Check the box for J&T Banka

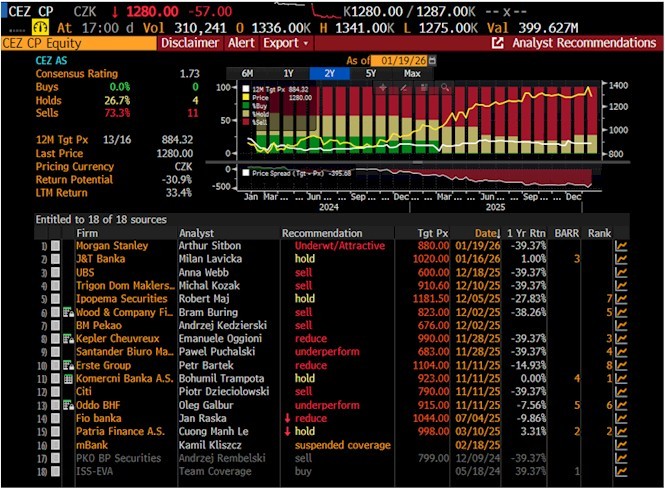(56, 259)
